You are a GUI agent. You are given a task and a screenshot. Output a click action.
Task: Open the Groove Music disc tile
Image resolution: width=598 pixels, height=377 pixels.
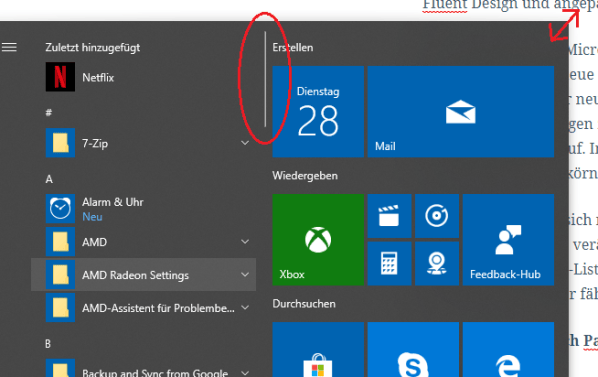pyautogui.click(x=437, y=216)
